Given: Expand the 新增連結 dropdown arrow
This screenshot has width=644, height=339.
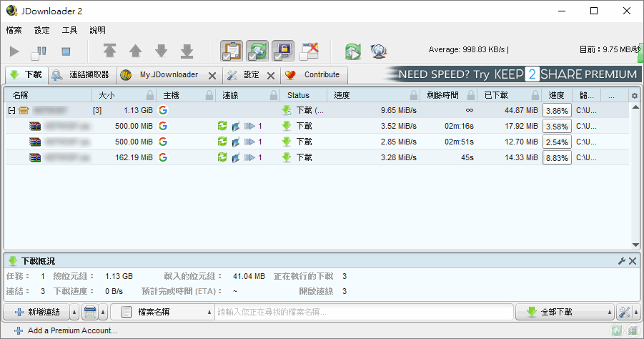Looking at the screenshot, I should coord(74,313).
